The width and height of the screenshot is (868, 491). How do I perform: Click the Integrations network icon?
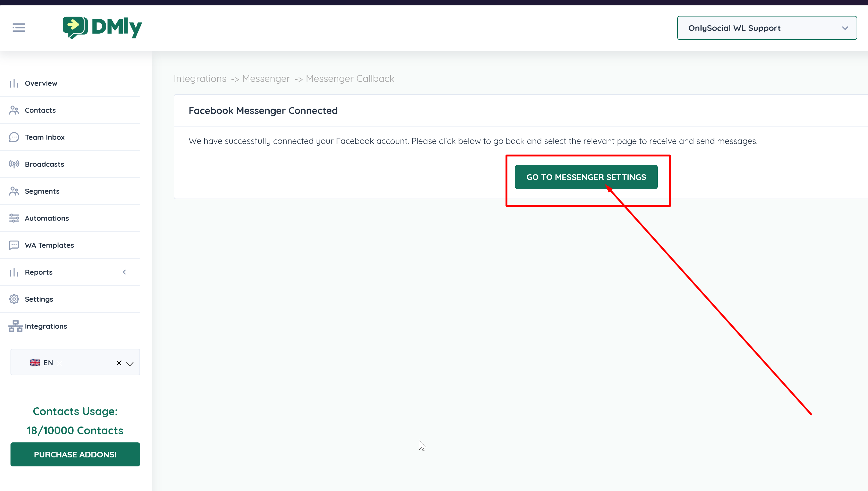(15, 326)
